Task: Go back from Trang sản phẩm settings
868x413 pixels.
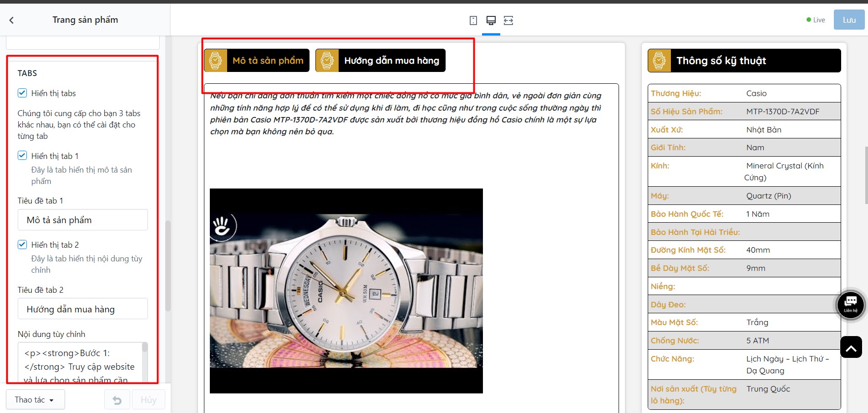Action: point(11,20)
